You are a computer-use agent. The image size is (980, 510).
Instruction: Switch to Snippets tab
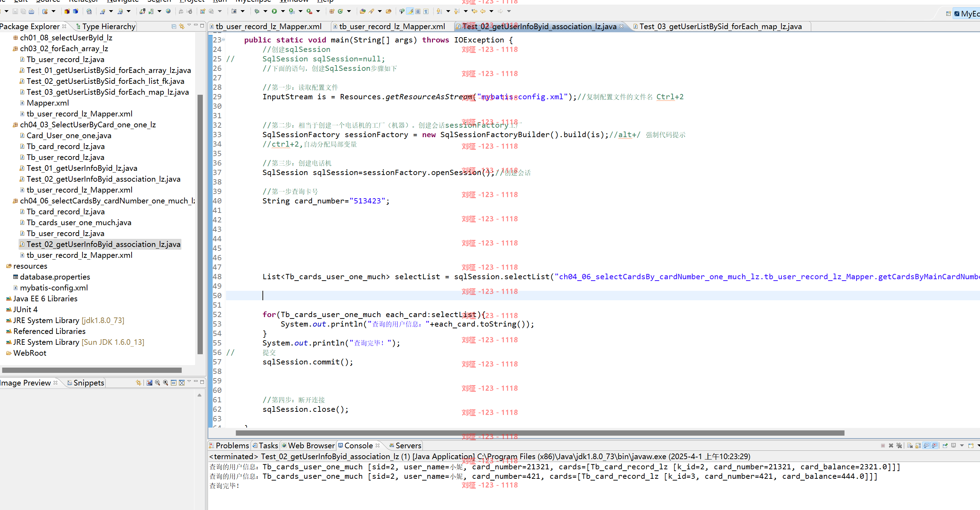(x=86, y=383)
